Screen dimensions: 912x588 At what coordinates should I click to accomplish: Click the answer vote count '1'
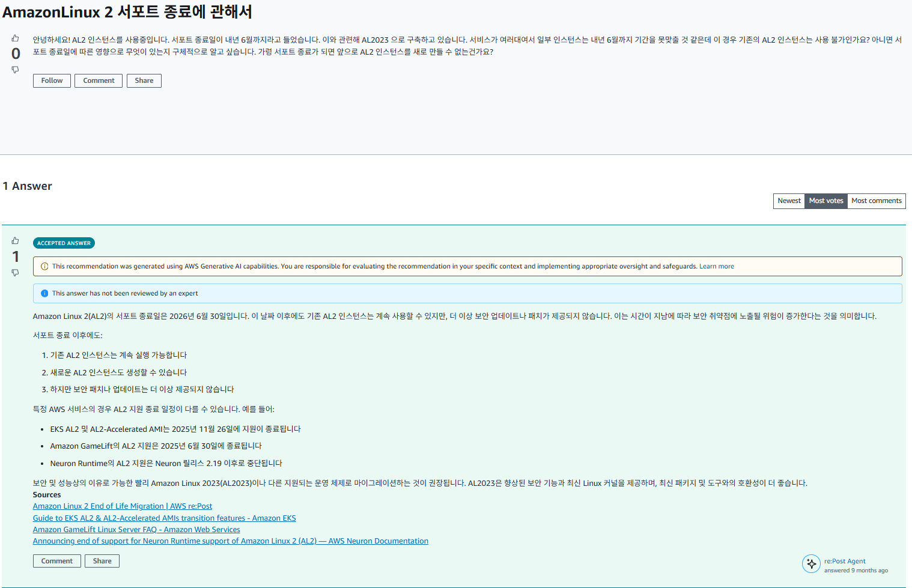click(x=16, y=257)
